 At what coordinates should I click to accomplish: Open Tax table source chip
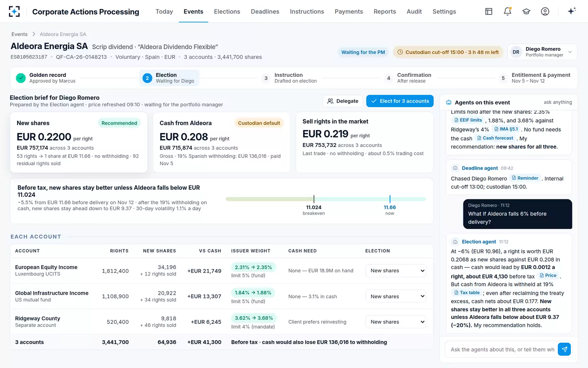tap(467, 293)
